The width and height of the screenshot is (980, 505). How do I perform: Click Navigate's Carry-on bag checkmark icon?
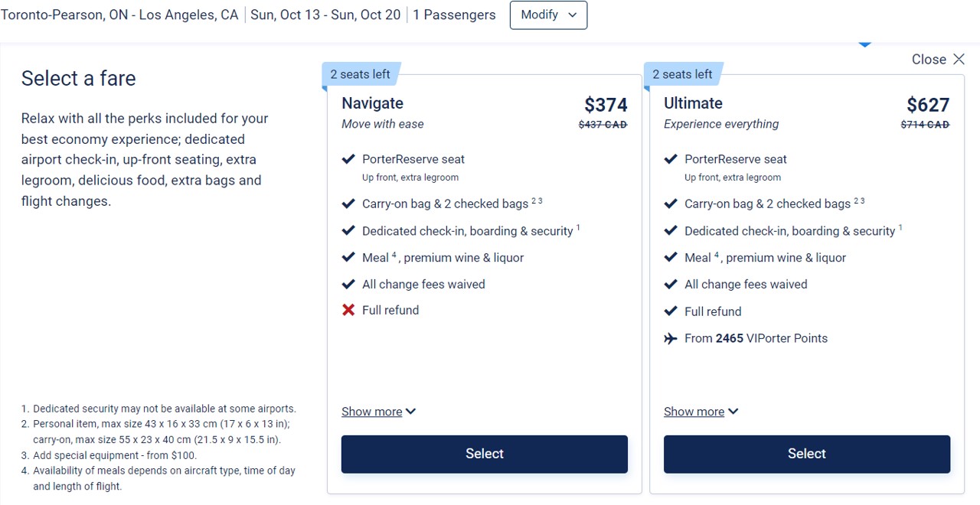pyautogui.click(x=348, y=204)
